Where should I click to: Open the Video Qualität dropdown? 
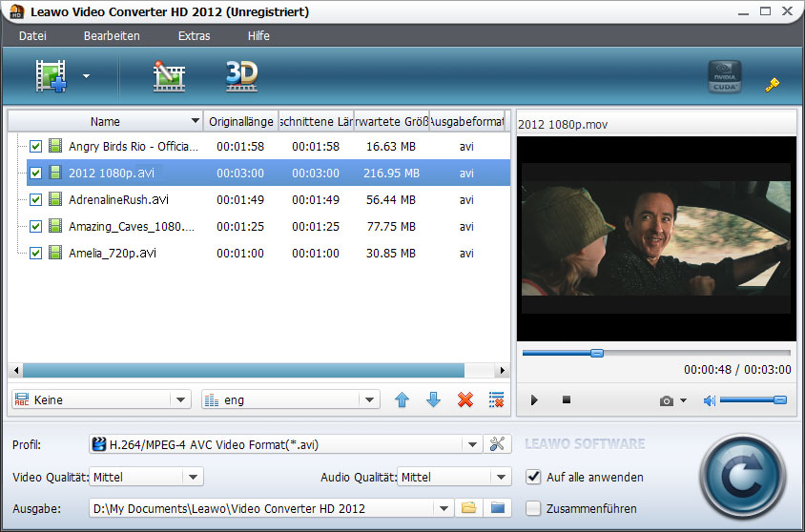pyautogui.click(x=193, y=477)
